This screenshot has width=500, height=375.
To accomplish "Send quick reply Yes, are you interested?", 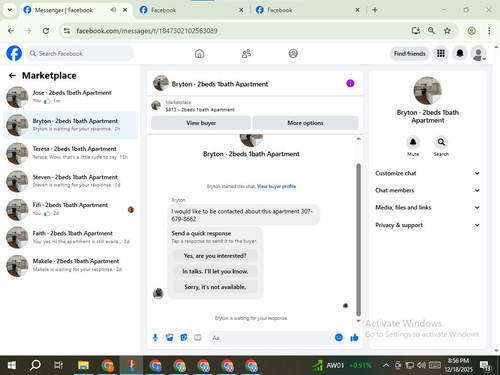I will [215, 256].
